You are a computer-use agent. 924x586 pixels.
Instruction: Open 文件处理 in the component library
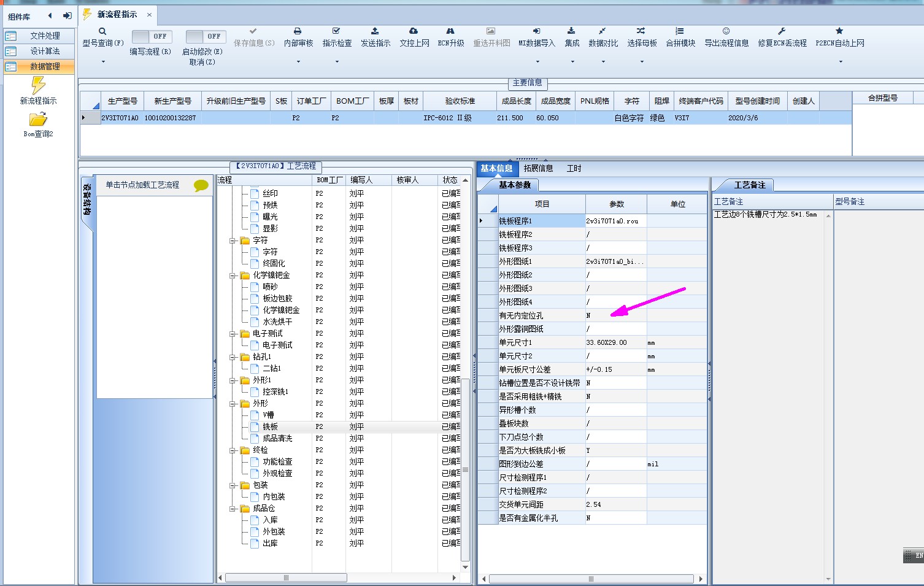39,36
